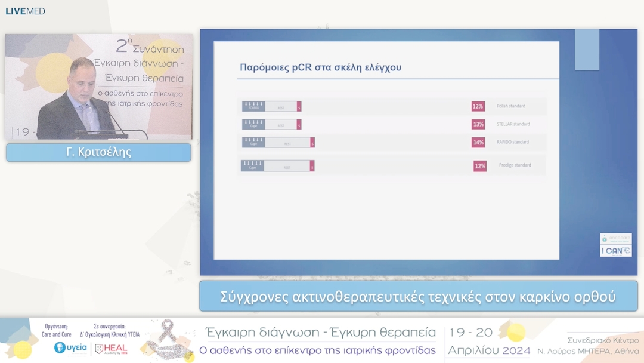Select the 14% RAPIDO standard badge

pos(477,143)
